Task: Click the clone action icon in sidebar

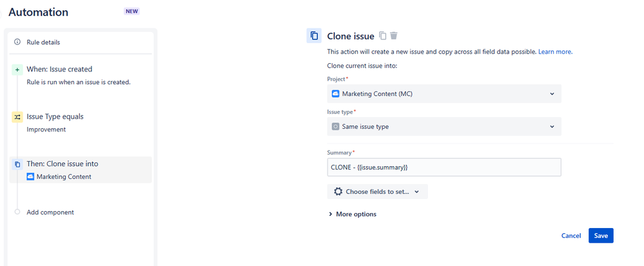Action: (x=17, y=164)
